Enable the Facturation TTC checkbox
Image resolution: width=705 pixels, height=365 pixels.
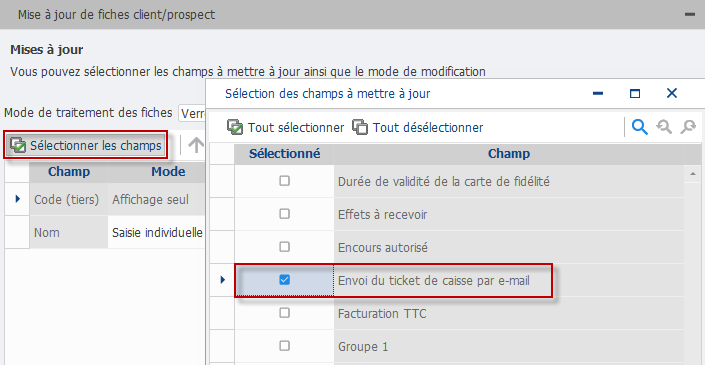point(284,313)
